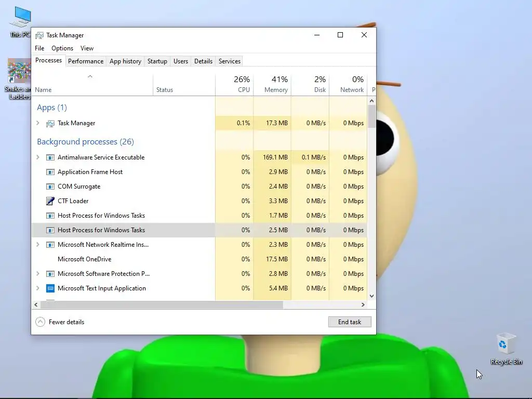Click the 169.1 MB memory value
Image resolution: width=532 pixels, height=399 pixels.
click(275, 157)
